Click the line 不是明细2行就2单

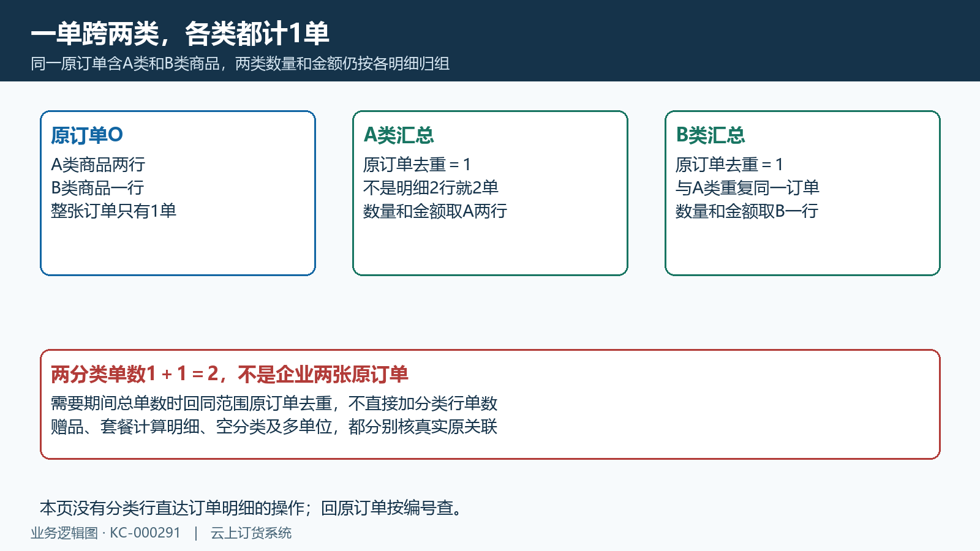coord(431,188)
